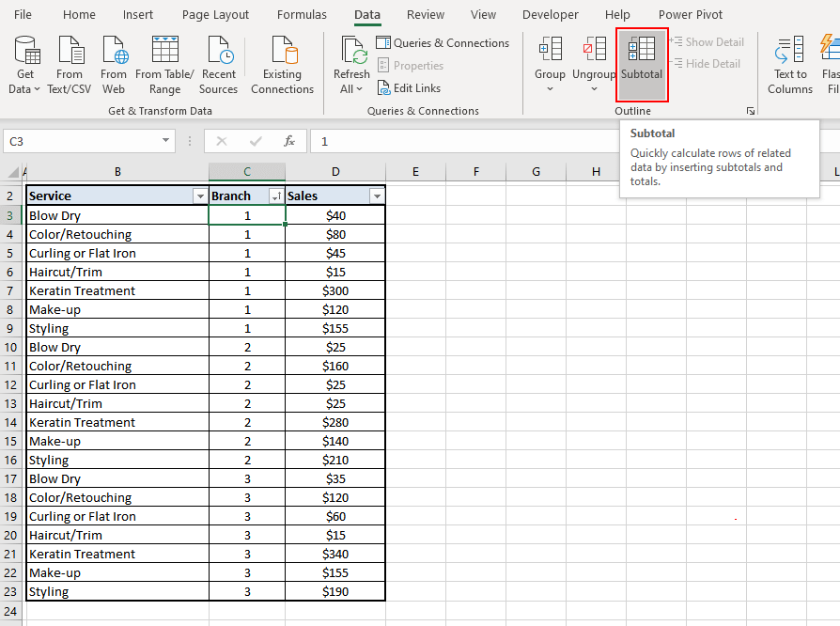Expand the Group dropdown arrow

(550, 90)
